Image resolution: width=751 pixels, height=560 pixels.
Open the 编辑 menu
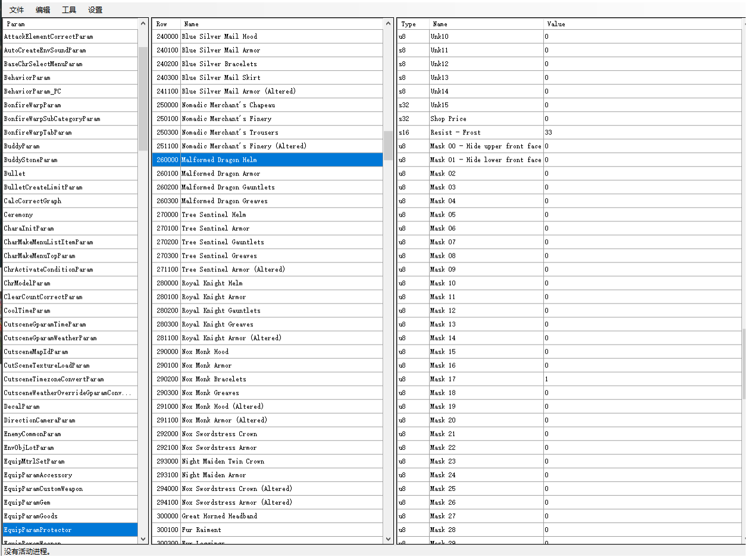click(x=43, y=10)
